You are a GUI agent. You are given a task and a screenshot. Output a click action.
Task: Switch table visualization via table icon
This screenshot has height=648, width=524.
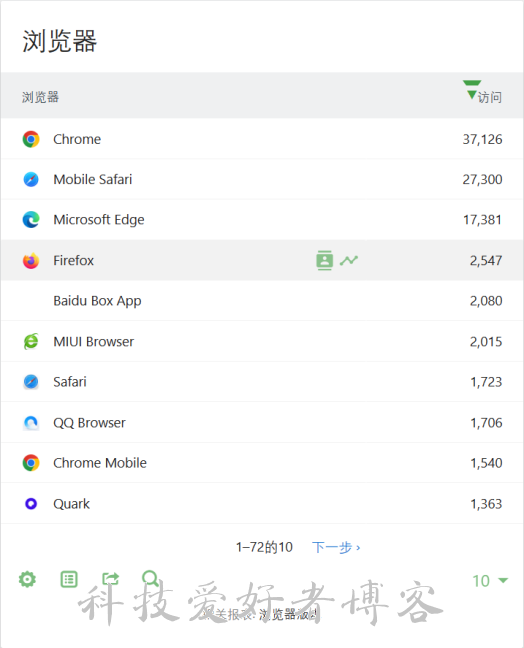coord(69,579)
